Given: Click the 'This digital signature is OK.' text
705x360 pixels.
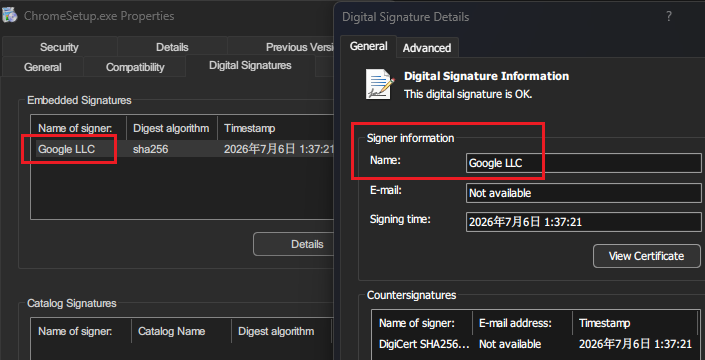Looking at the screenshot, I should (468, 94).
